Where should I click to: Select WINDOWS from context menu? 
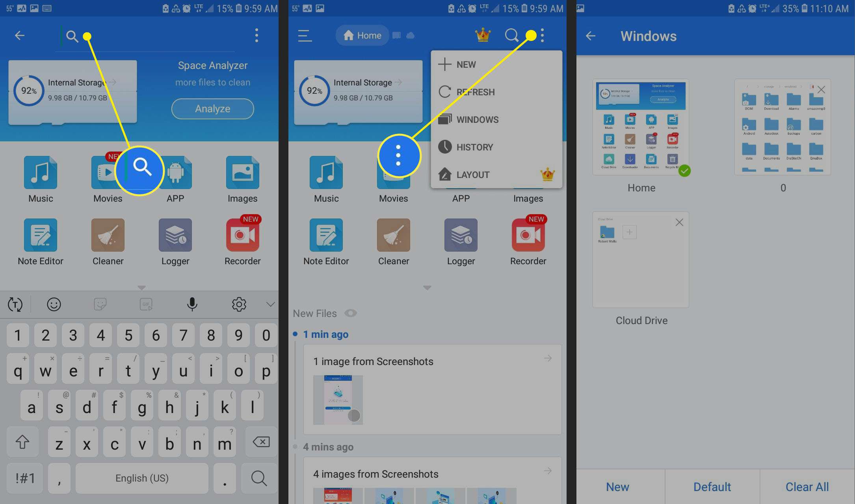[x=477, y=119]
